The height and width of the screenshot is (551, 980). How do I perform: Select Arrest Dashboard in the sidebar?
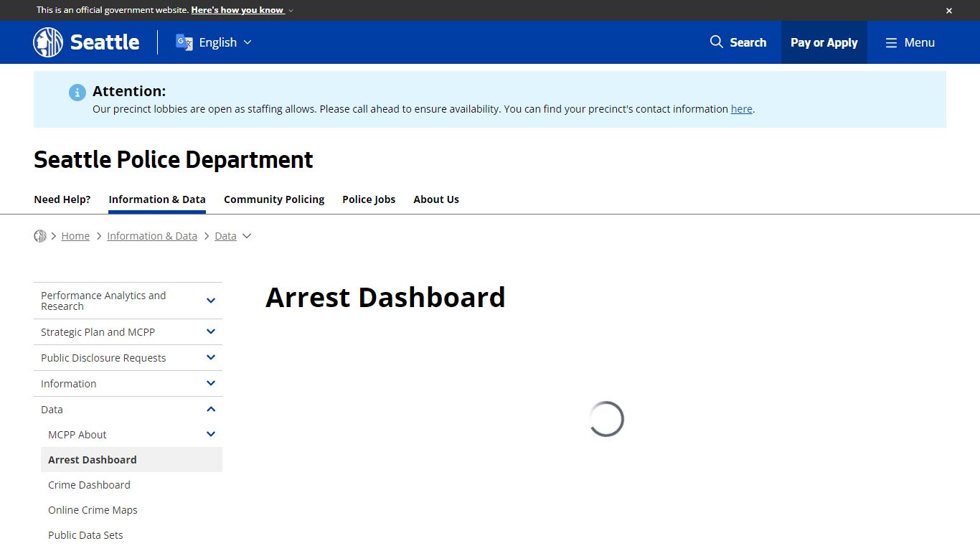click(x=131, y=460)
